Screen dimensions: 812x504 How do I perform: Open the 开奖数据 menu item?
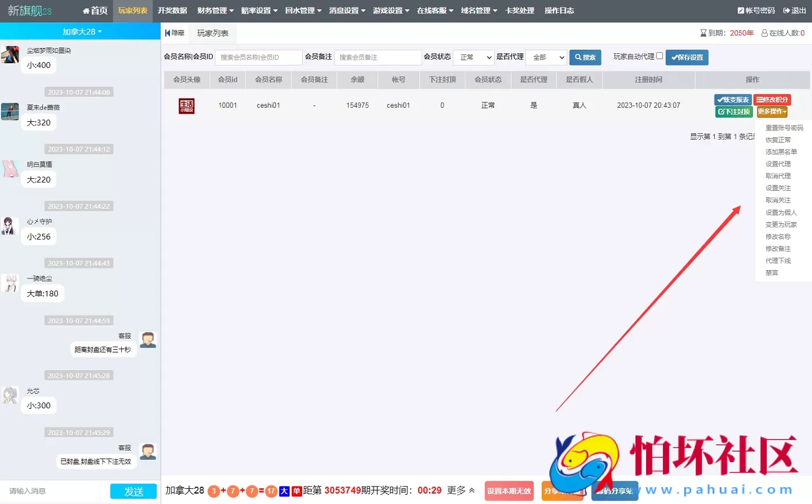point(172,10)
